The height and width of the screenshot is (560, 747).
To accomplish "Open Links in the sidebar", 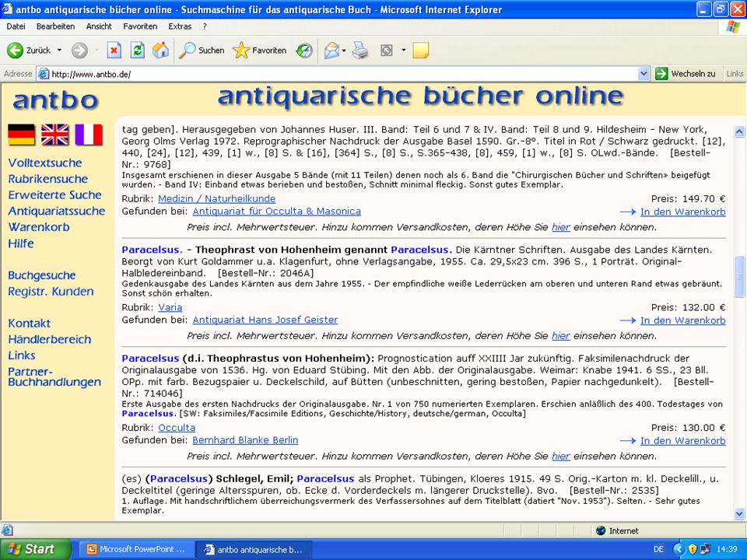I will pos(22,355).
